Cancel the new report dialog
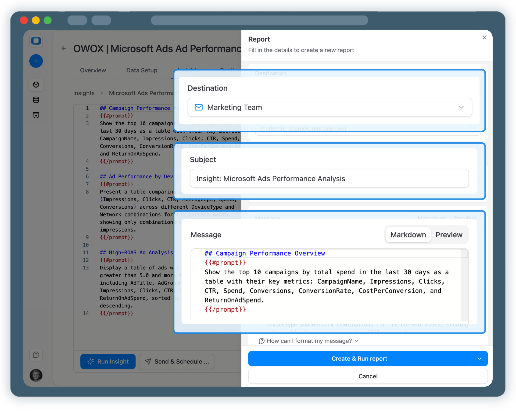The width and height of the screenshot is (516, 420). [x=368, y=376]
